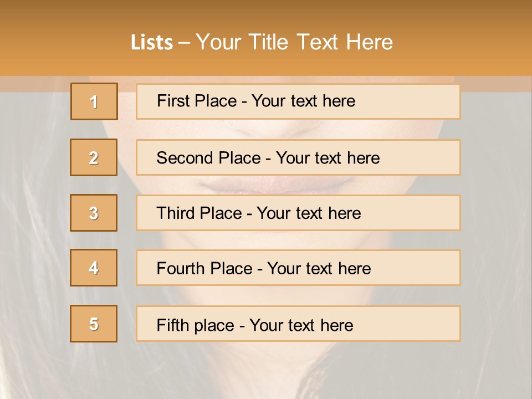Viewport: 532px width, 399px height.
Task: Choose the number 5 square
Action: click(94, 324)
